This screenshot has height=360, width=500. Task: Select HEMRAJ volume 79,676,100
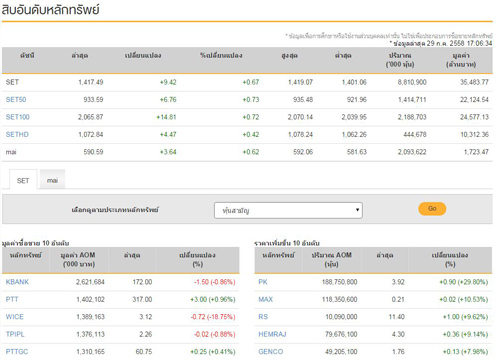(x=341, y=334)
